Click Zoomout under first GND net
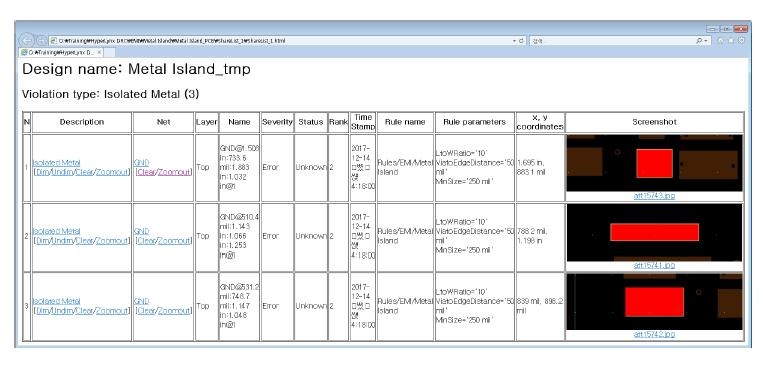This screenshot has width=763, height=369. coord(175,172)
